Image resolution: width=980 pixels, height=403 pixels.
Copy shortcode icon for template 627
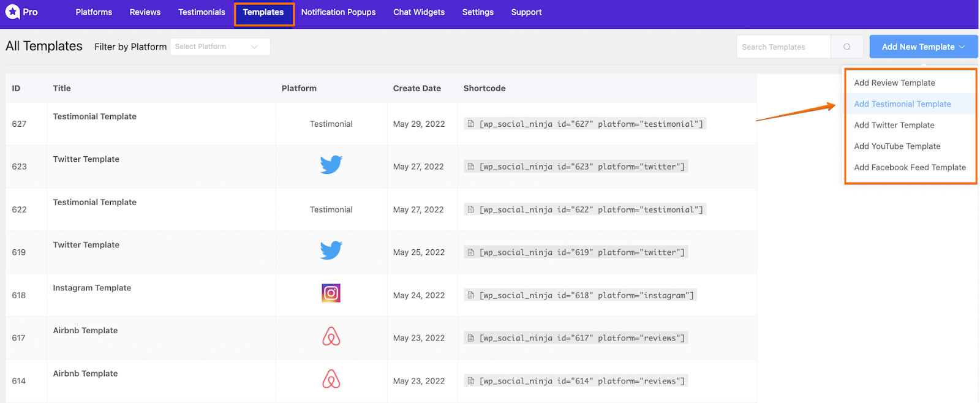pyautogui.click(x=471, y=124)
